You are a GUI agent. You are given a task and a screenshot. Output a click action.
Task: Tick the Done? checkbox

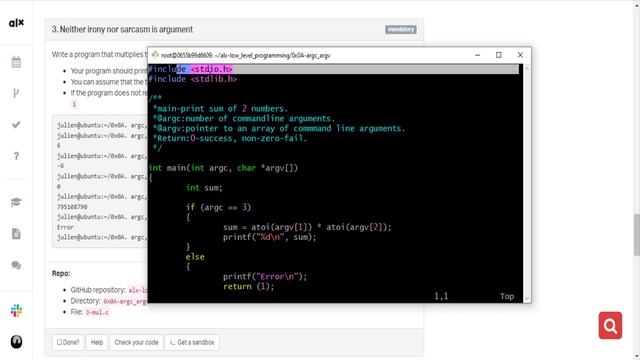coord(59,342)
